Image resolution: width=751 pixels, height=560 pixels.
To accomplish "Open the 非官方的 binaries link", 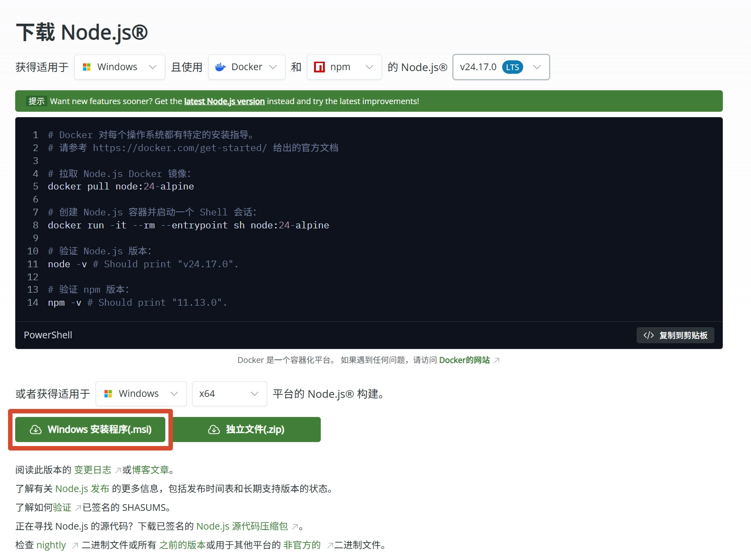I will [302, 545].
